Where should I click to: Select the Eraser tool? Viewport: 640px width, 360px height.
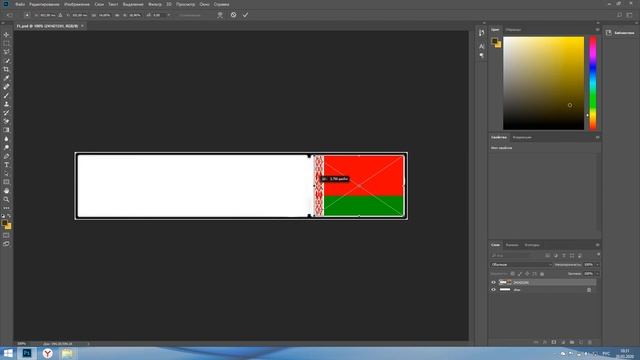tap(6, 121)
